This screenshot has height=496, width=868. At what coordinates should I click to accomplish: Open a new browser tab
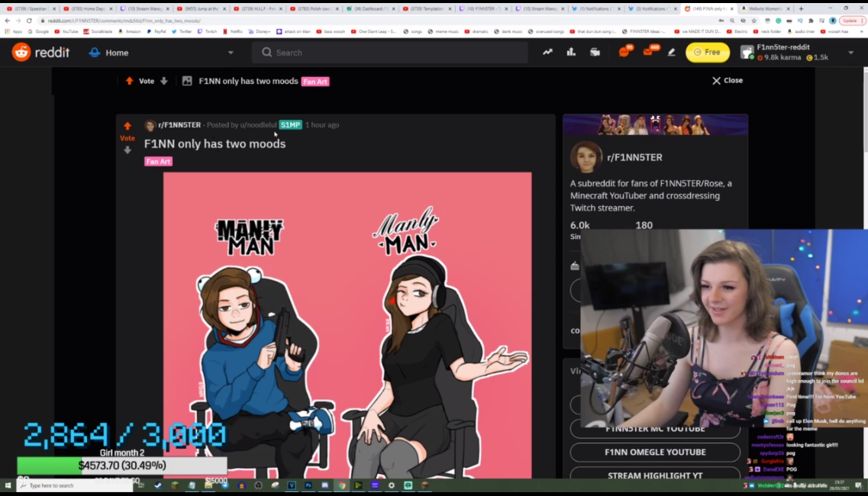point(801,9)
